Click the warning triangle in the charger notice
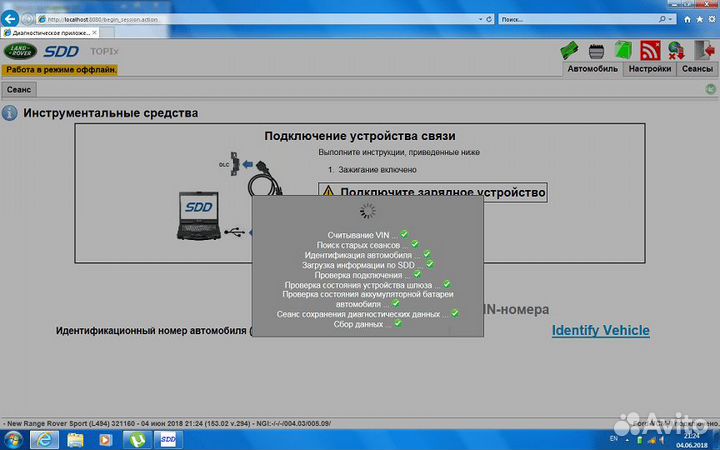The width and height of the screenshot is (720, 450). [x=328, y=191]
